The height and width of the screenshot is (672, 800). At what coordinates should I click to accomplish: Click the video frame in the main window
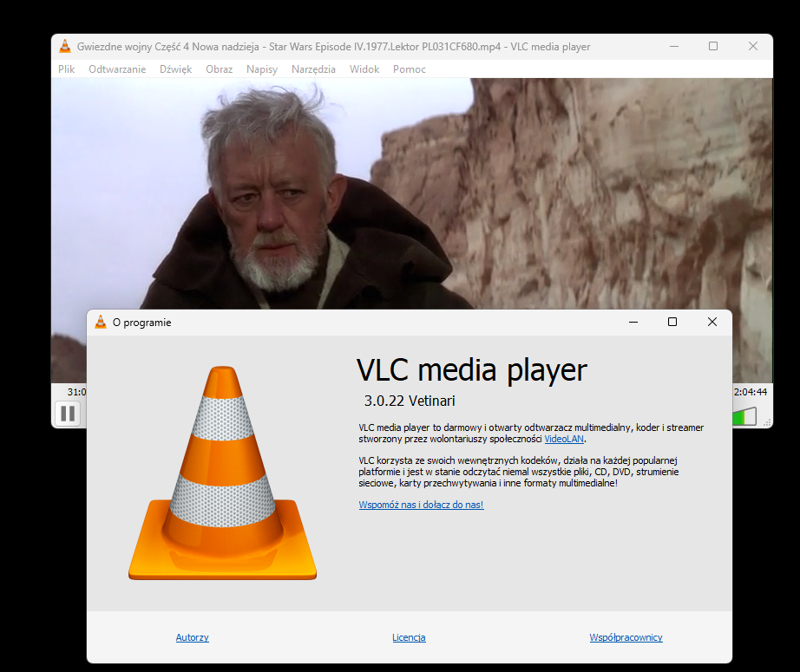tap(412, 192)
